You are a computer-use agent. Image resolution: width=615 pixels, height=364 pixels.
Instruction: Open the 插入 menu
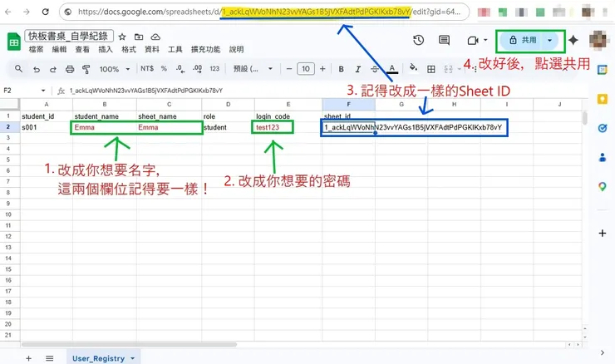[x=106, y=49]
